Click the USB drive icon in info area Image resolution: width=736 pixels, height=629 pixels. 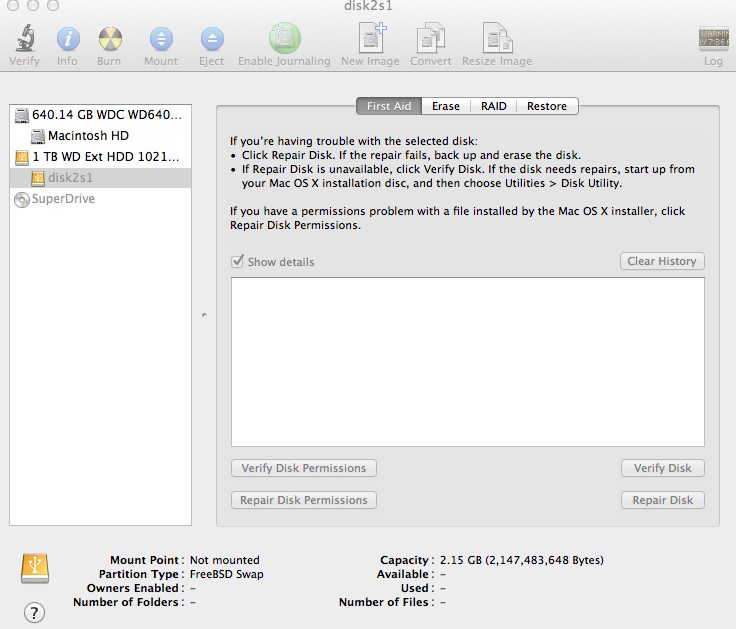(x=35, y=568)
